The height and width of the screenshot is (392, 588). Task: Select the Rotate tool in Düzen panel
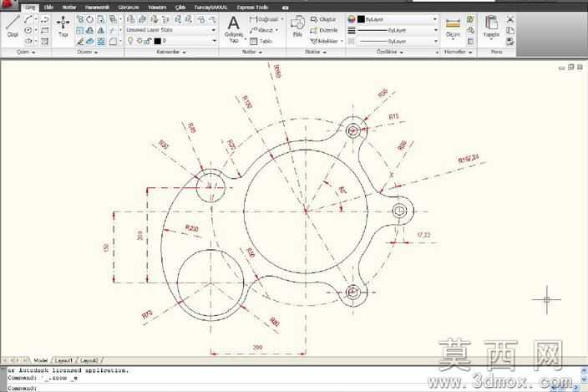point(90,19)
